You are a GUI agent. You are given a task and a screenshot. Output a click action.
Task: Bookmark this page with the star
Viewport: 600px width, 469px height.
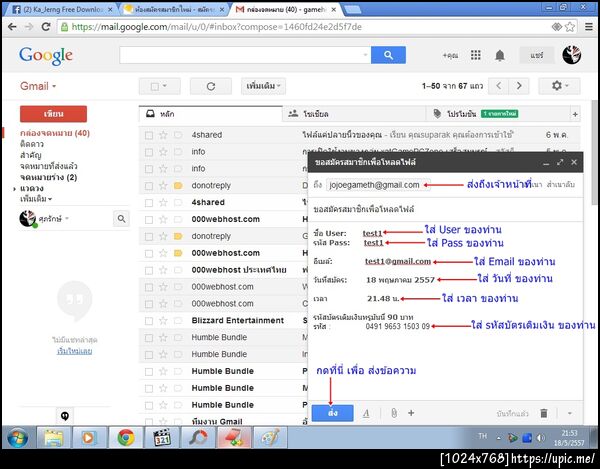570,27
